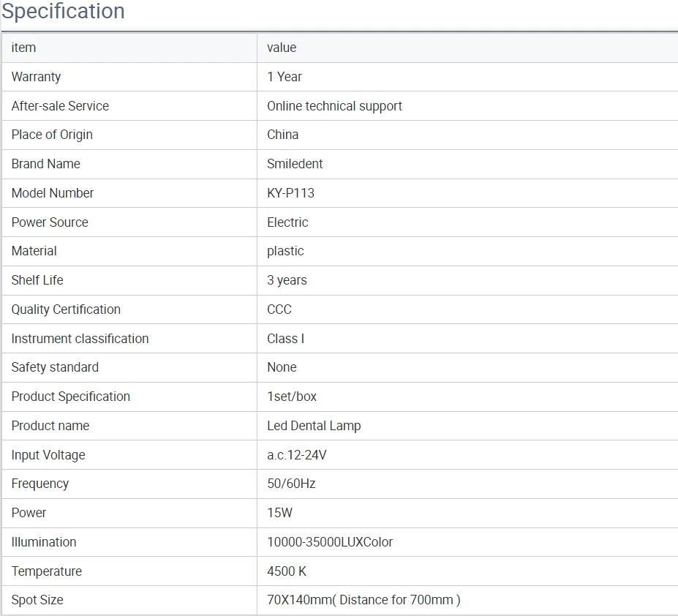678x616 pixels.
Task: Click the Smiledent brand name value
Action: click(x=295, y=164)
